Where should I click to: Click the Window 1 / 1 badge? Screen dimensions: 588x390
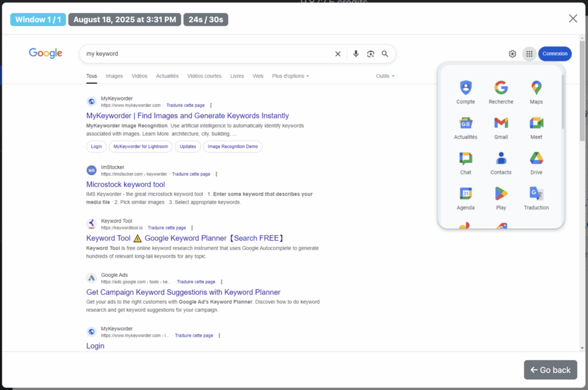(x=38, y=19)
